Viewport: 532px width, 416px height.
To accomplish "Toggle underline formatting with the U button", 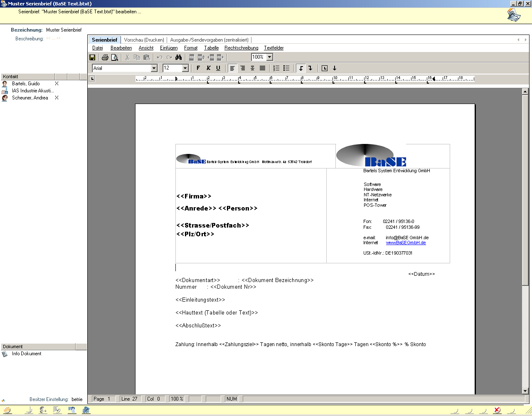I will point(218,68).
